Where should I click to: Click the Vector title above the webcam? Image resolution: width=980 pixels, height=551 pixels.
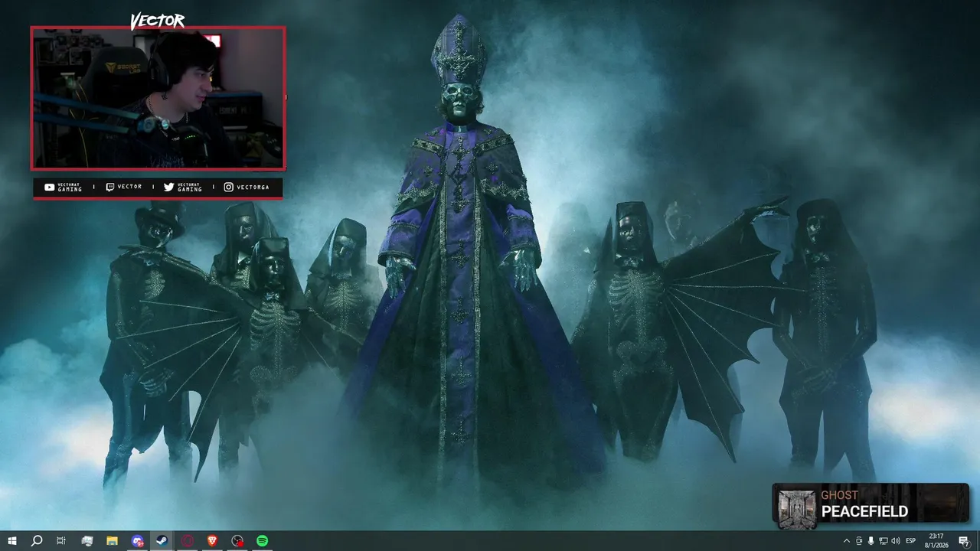[158, 21]
